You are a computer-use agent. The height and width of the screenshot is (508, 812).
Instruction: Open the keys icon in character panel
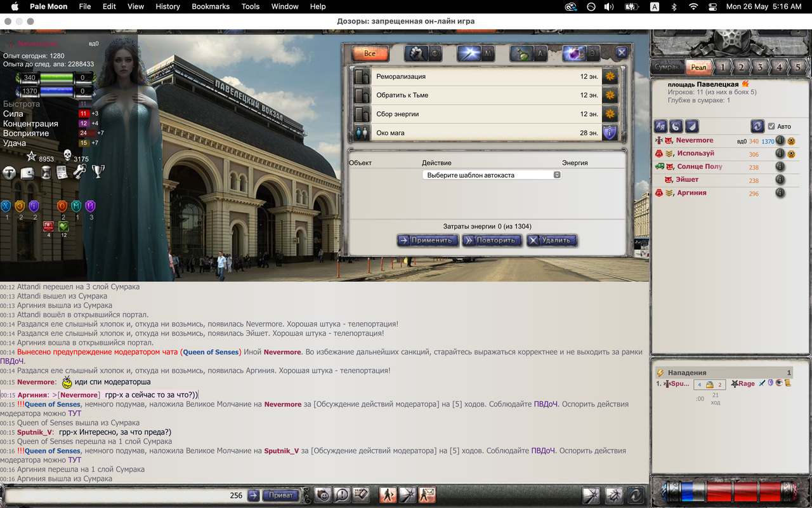(x=79, y=172)
